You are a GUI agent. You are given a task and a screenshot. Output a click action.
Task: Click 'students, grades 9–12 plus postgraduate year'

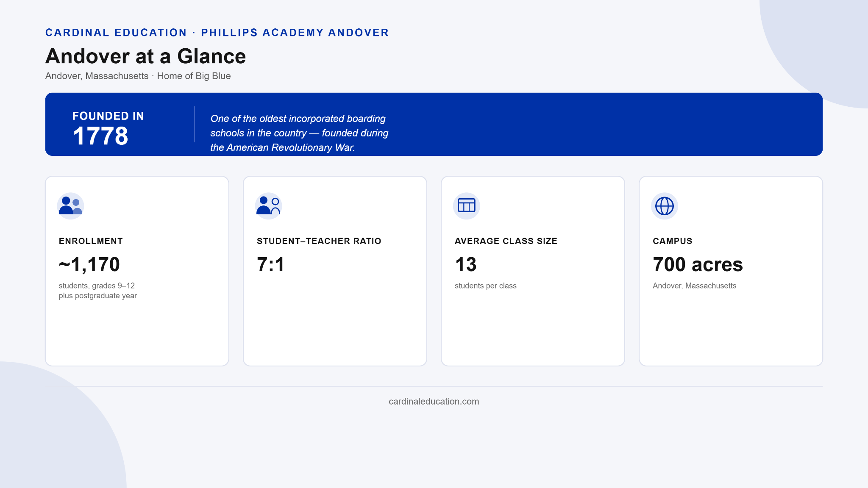click(97, 291)
